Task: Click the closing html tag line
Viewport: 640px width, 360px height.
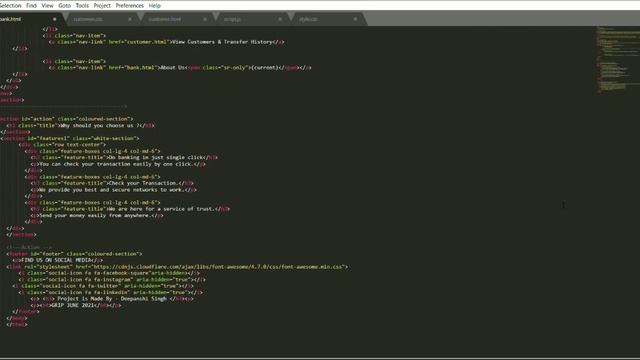Action: [x=16, y=324]
